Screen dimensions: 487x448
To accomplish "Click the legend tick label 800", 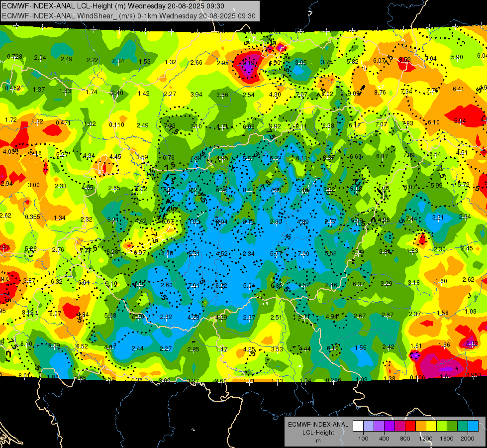I will click(x=405, y=439).
